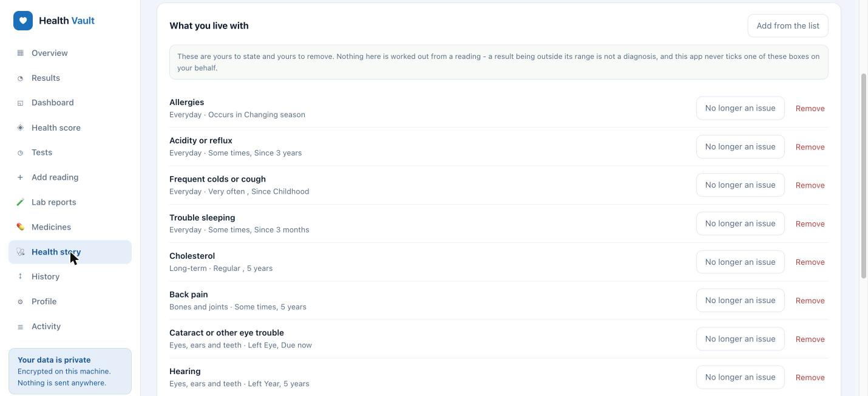The width and height of the screenshot is (868, 396).
Task: Remove the Hearing condition
Action: coord(810,377)
